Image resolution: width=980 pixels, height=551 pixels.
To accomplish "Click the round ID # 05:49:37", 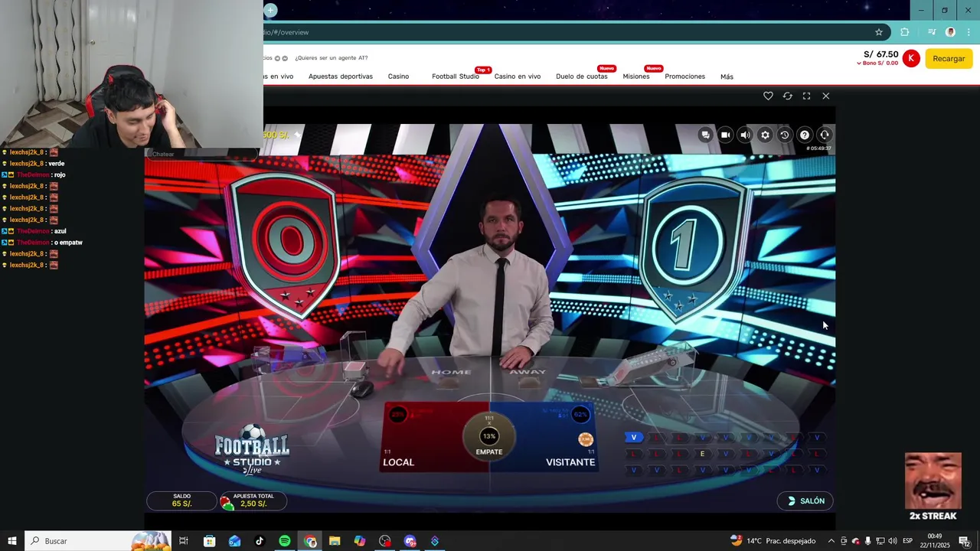I will pyautogui.click(x=818, y=148).
